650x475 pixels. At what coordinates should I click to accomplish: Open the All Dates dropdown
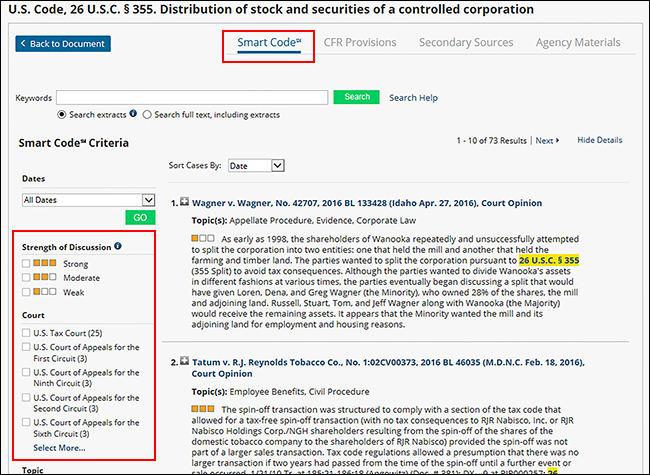(x=89, y=200)
